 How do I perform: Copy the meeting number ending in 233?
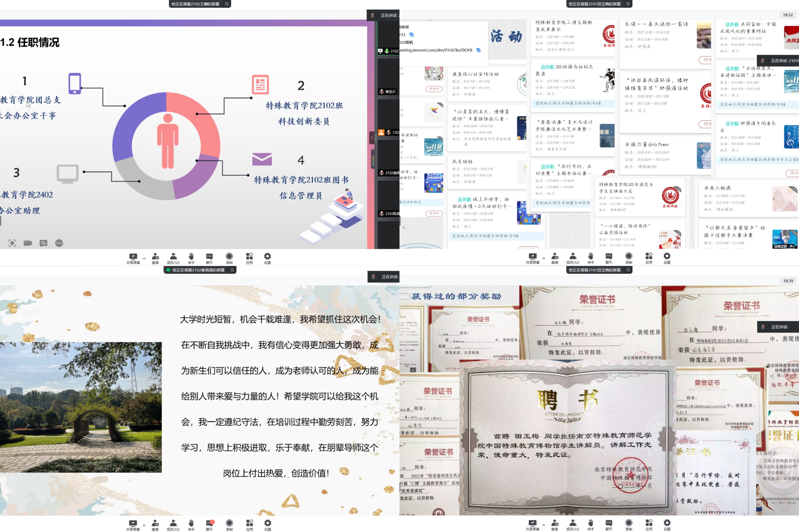(412, 35)
